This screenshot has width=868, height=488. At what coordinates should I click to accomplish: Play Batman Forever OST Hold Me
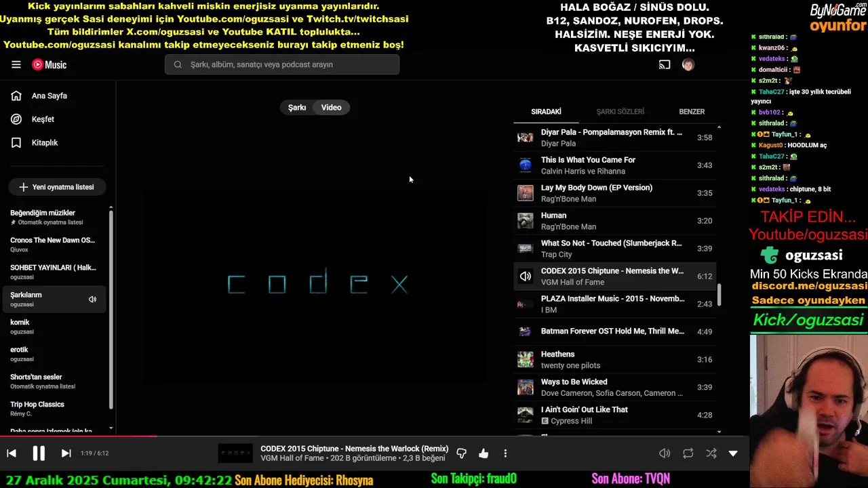[x=614, y=332]
